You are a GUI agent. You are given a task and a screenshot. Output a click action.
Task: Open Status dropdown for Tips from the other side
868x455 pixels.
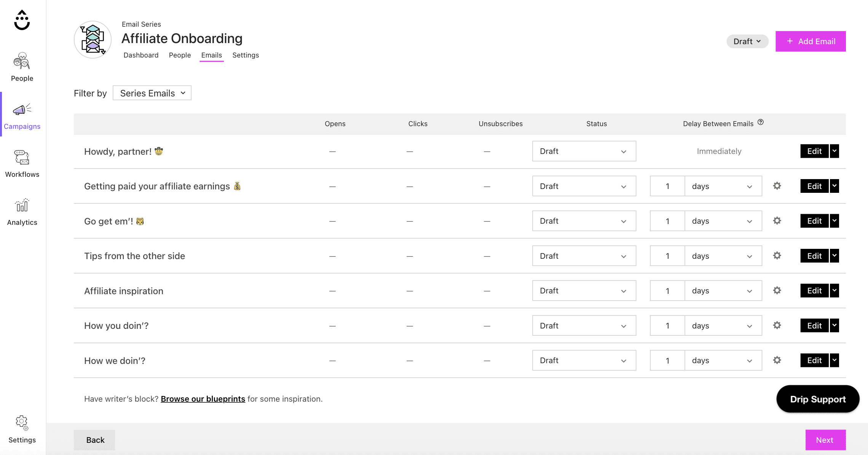pyautogui.click(x=584, y=256)
